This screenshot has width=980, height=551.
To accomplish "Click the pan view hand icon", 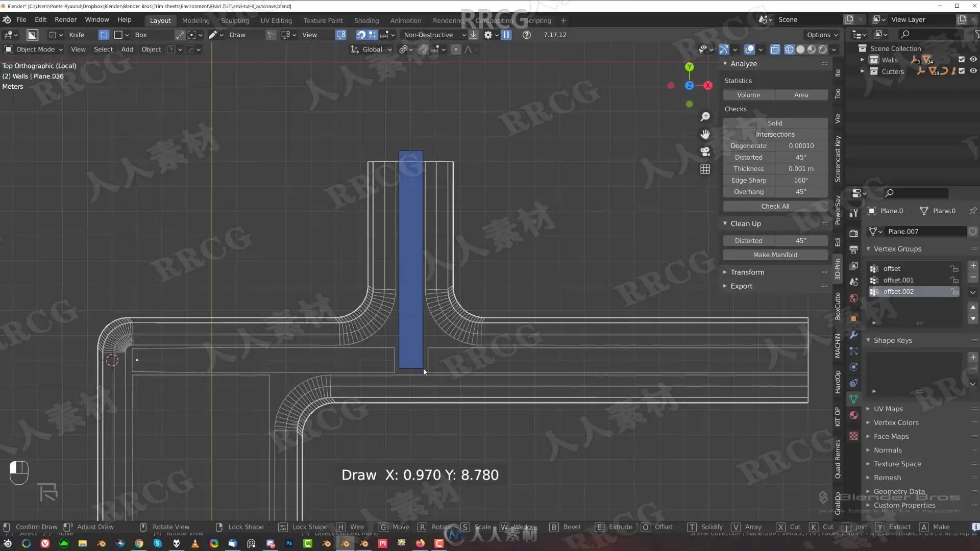I will [x=705, y=134].
